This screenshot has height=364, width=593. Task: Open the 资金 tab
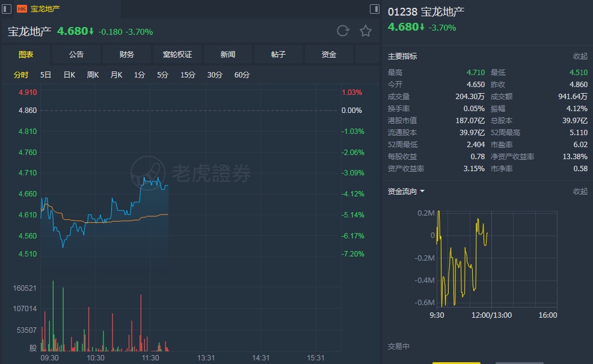(329, 55)
